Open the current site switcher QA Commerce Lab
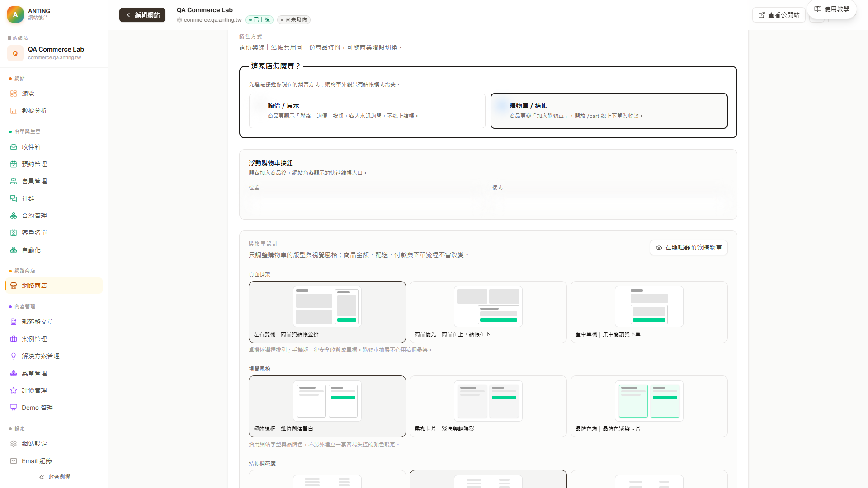 pos(54,53)
